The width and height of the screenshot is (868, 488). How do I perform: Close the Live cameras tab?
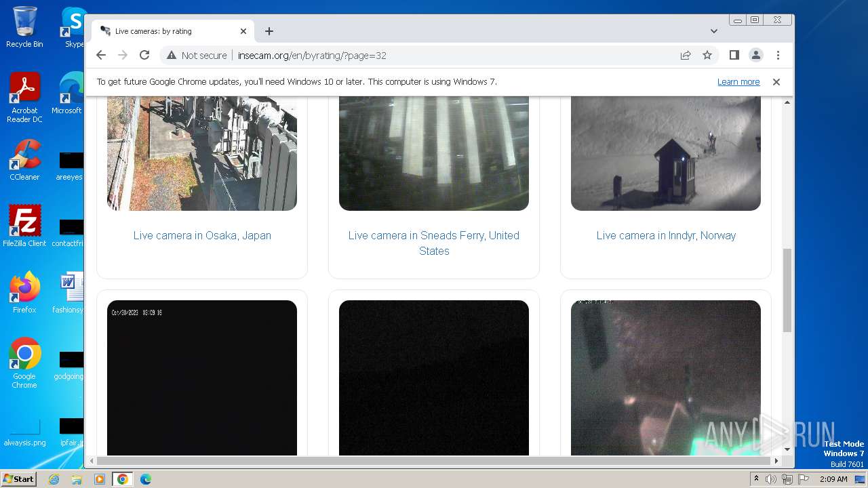pos(243,31)
